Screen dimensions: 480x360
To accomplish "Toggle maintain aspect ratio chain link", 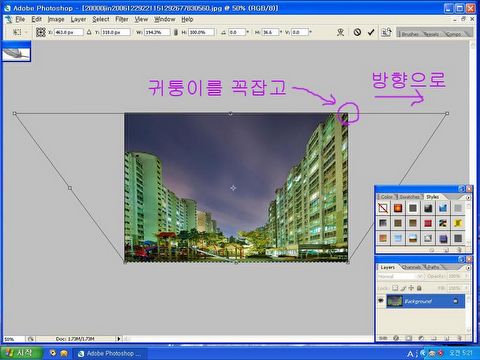I will pyautogui.click(x=176, y=32).
